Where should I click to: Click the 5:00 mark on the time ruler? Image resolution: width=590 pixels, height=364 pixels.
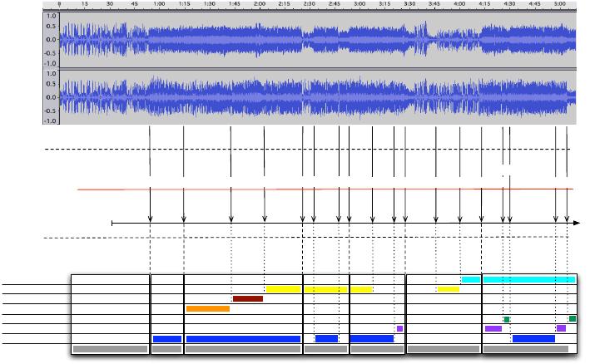[559, 4]
